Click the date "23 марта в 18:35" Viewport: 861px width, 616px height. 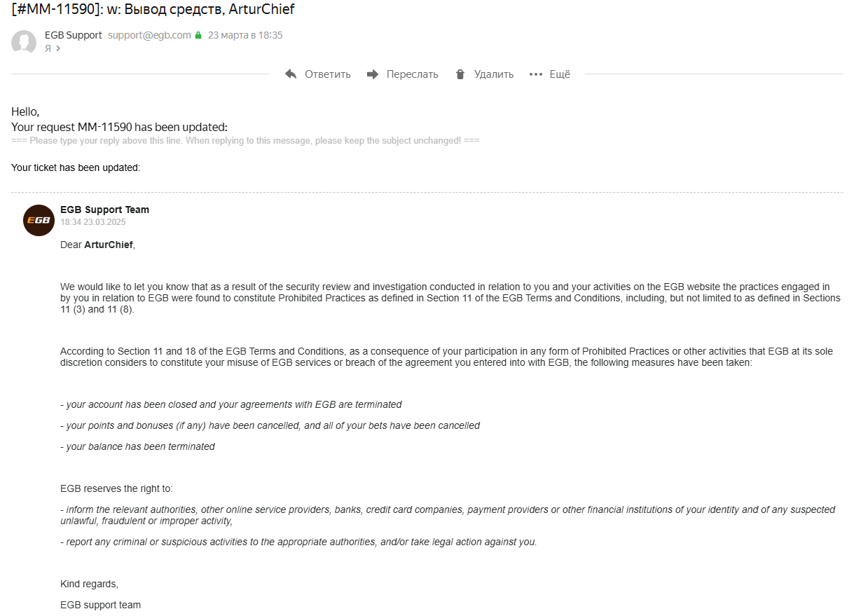245,35
